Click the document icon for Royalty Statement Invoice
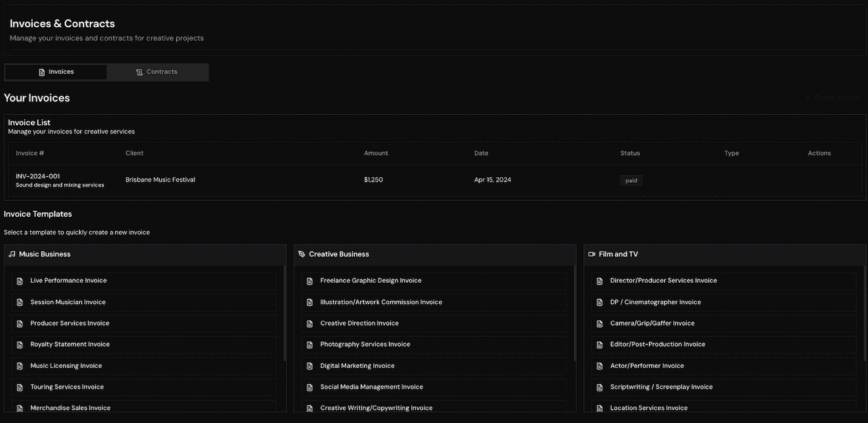The height and width of the screenshot is (423, 868). coord(20,345)
